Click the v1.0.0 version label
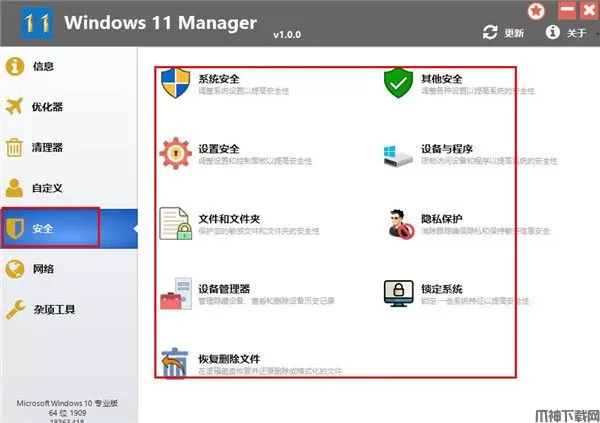The width and height of the screenshot is (600, 423). coord(287,35)
